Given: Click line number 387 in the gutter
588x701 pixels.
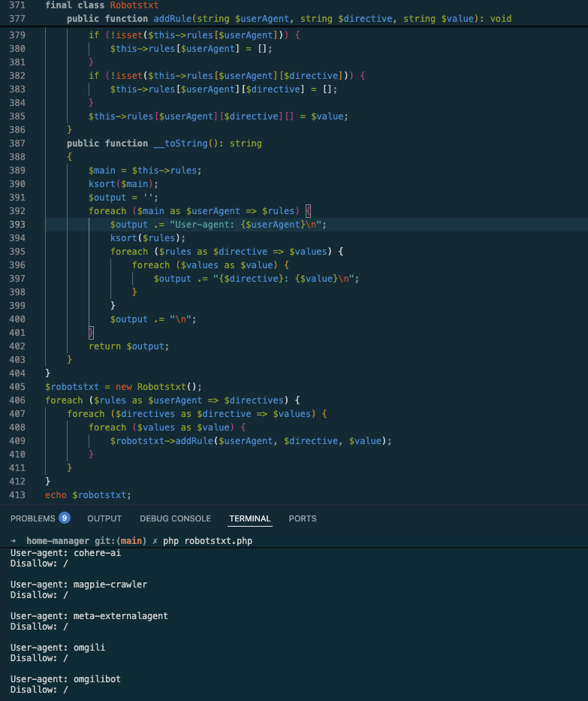Looking at the screenshot, I should (x=17, y=144).
